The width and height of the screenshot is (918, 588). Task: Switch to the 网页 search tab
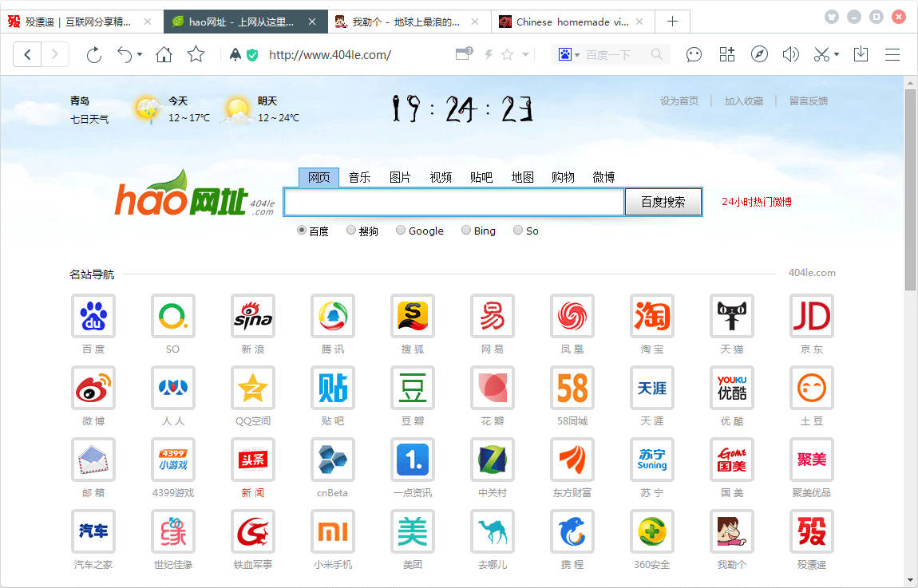[x=319, y=177]
